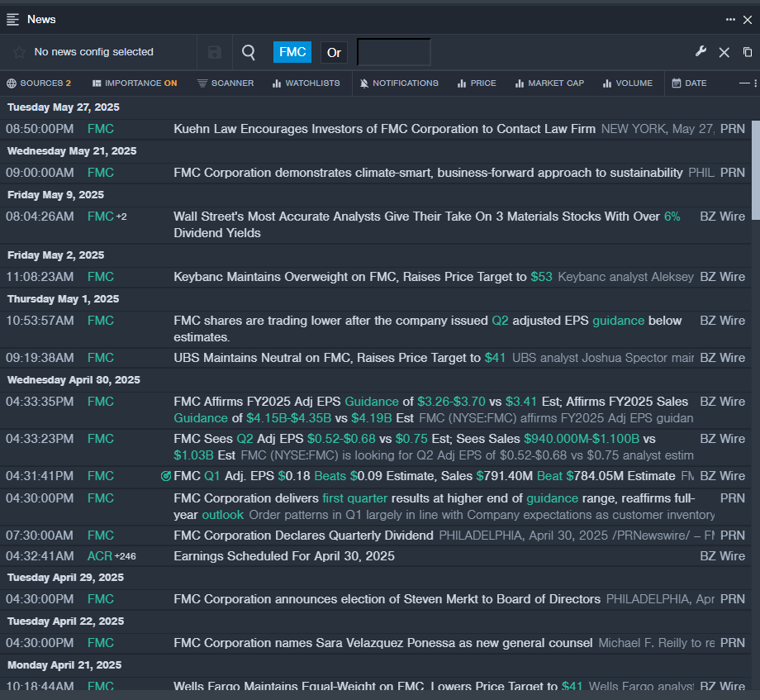Open the Price filter
760x700 pixels.
point(477,83)
